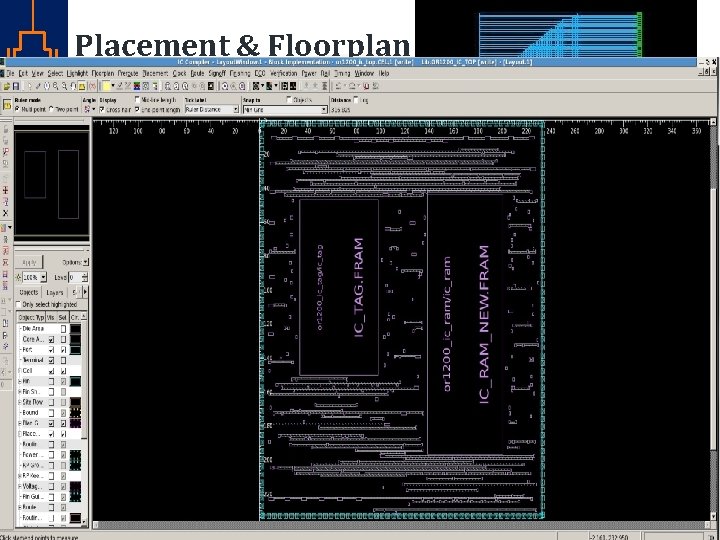Select Multi point ruler mode
Viewport: 720px width, 540px height.
coord(17,109)
